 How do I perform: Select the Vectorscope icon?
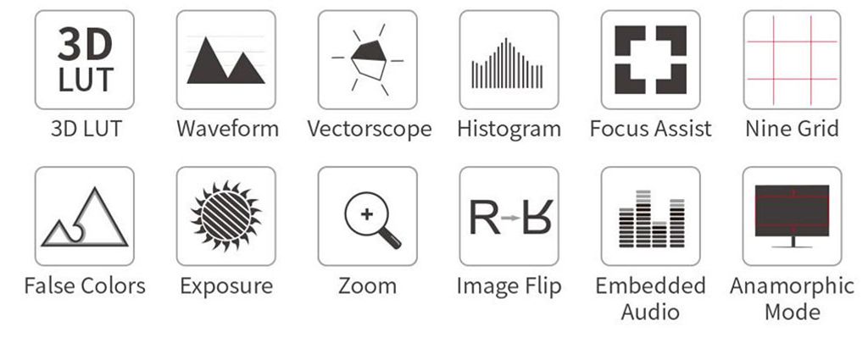pos(368,60)
